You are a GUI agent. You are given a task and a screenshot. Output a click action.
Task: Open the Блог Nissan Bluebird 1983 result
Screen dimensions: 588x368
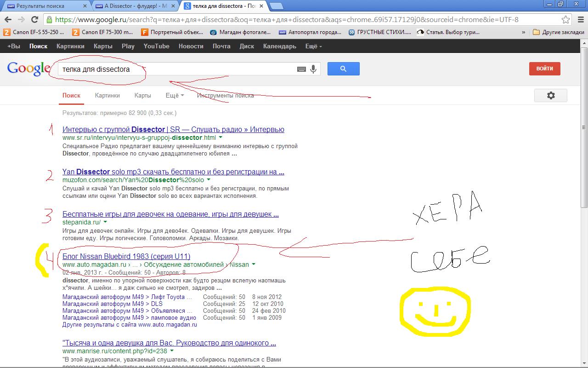pos(126,256)
